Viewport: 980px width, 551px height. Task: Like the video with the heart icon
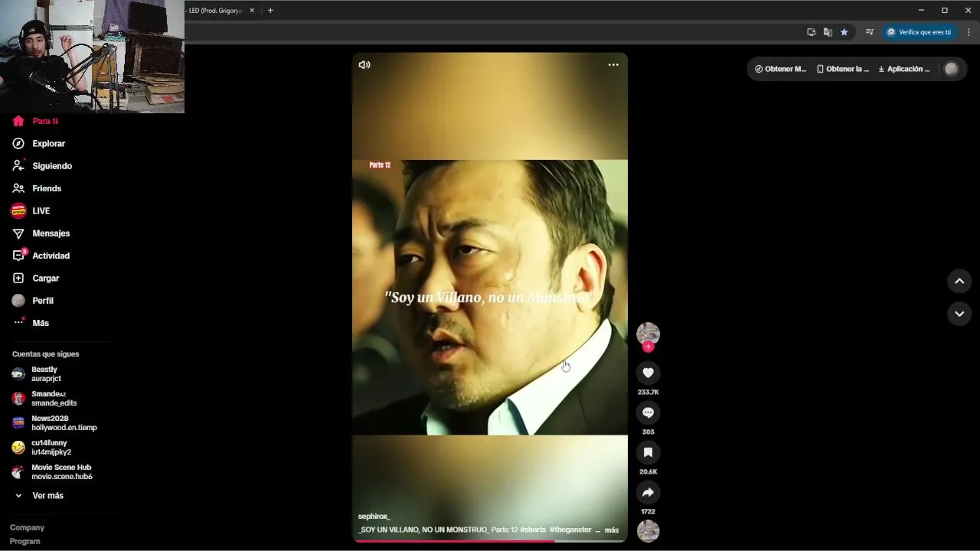648,373
